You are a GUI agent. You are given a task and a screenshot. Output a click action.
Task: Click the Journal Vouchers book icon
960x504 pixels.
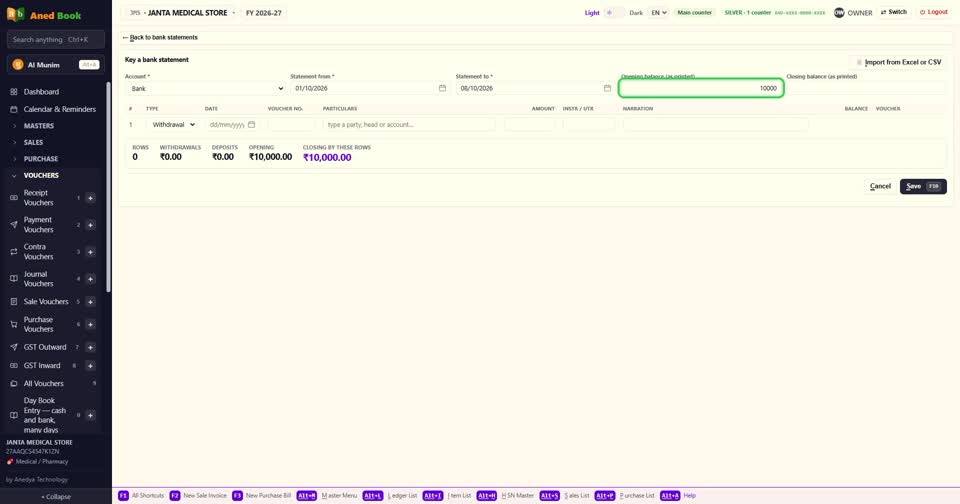point(13,279)
